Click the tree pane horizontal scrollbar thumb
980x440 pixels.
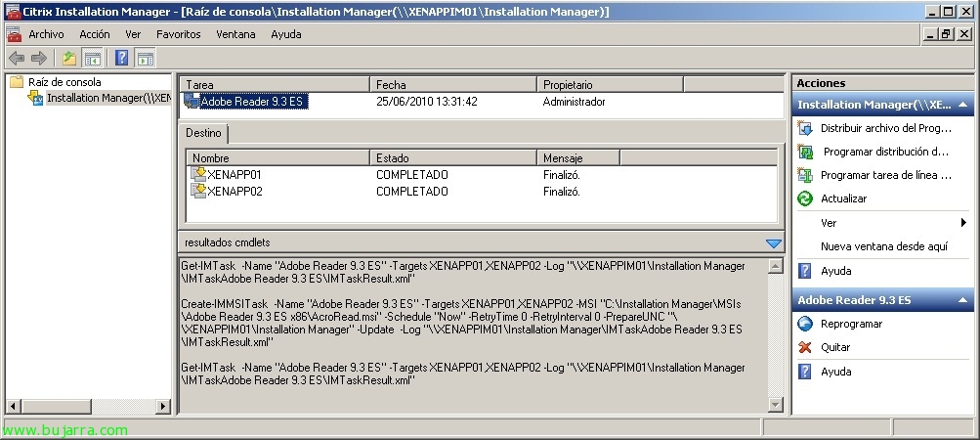point(56,406)
